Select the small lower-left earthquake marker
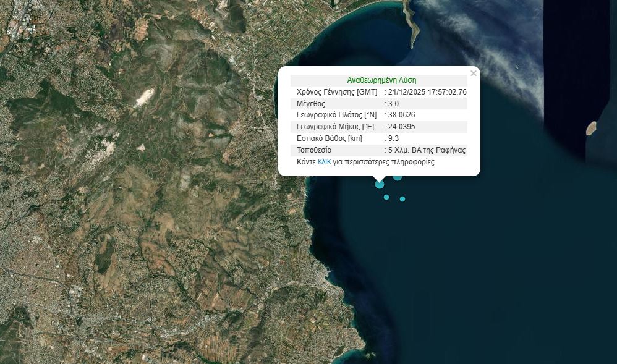 [386, 197]
